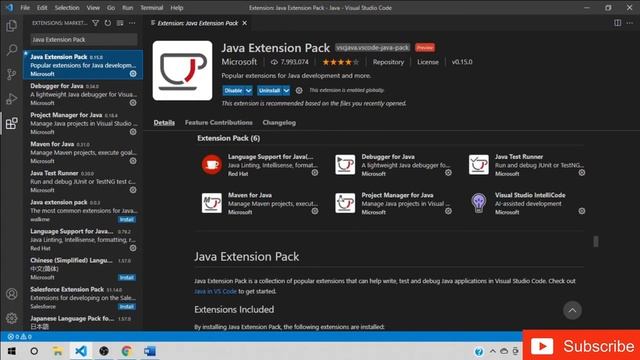
Task: Open the Search view in activity bar
Action: (11, 50)
